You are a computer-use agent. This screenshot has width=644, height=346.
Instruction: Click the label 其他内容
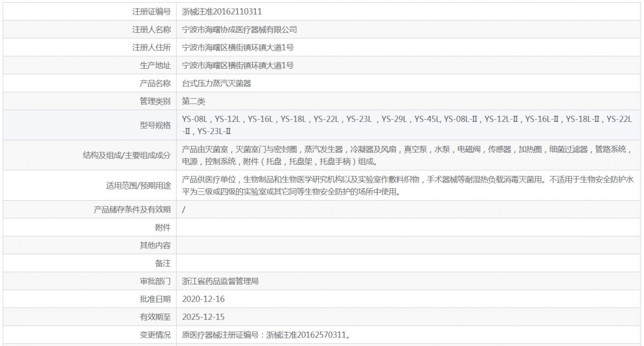coord(155,245)
